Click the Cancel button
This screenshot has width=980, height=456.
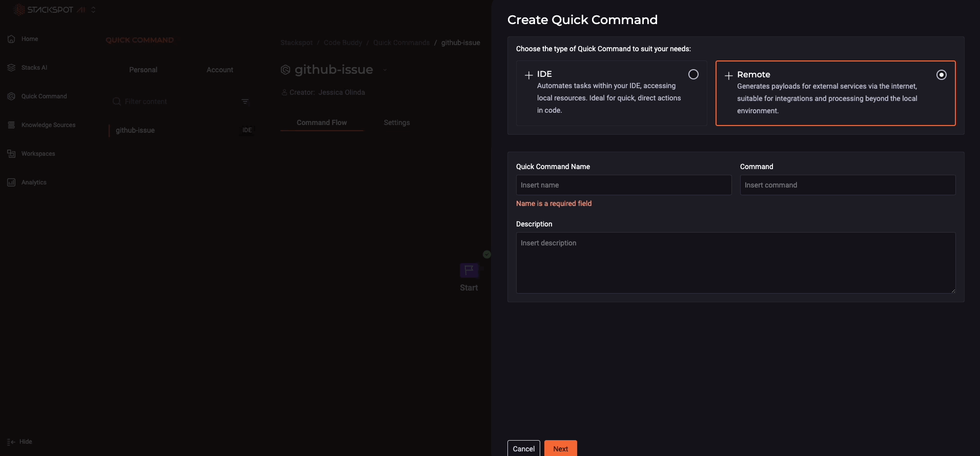tap(524, 448)
